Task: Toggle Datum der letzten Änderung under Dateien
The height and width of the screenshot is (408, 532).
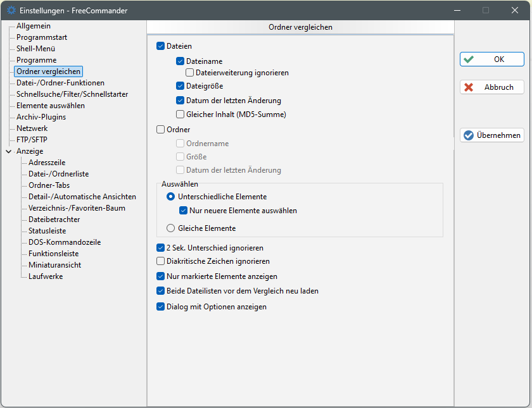Action: (x=180, y=101)
